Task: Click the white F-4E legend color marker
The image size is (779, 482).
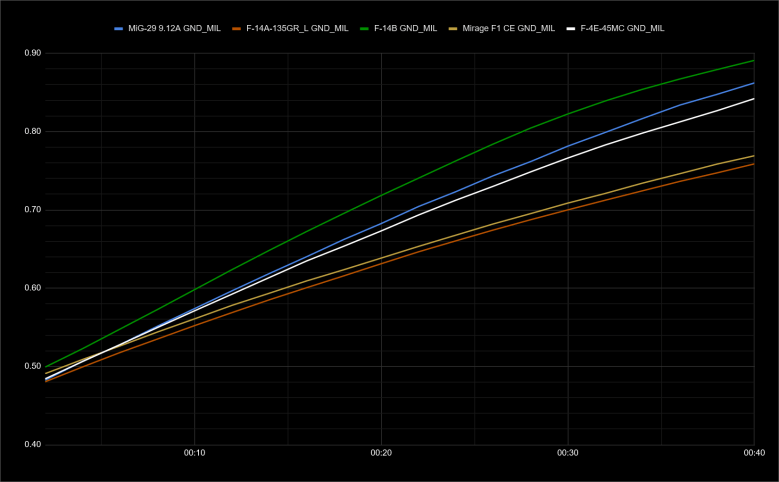Action: 572,29
